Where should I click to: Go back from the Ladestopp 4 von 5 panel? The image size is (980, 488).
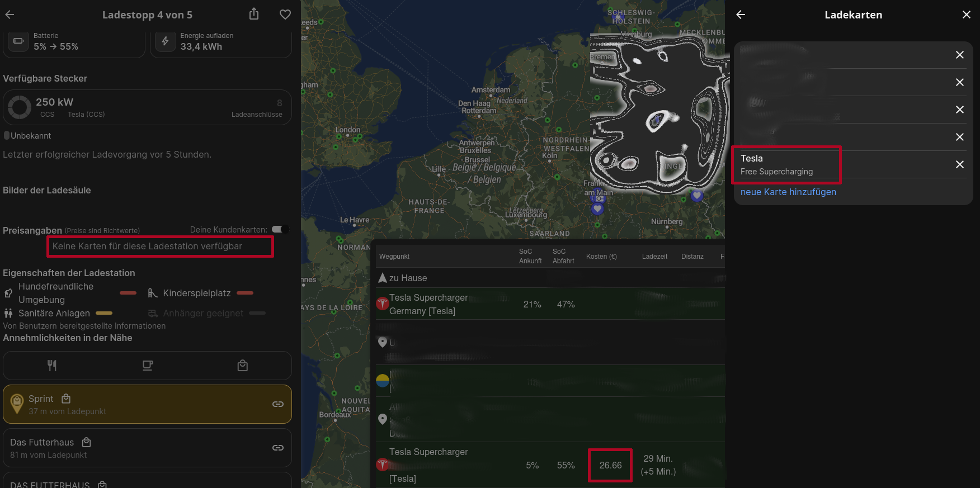coord(10,15)
